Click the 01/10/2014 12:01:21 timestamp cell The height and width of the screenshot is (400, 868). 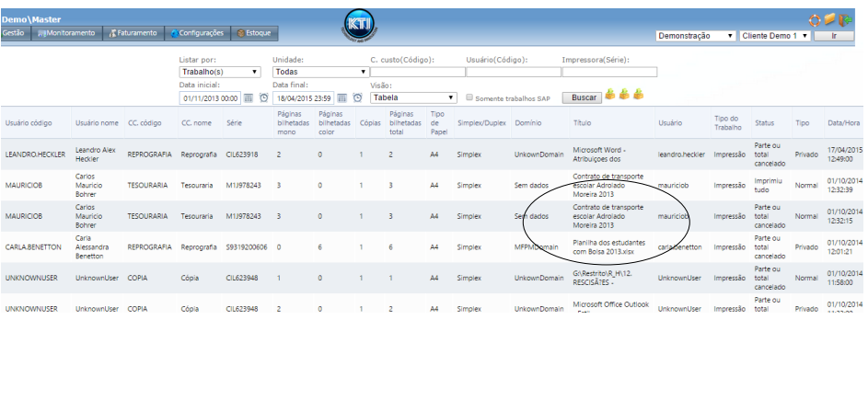845,247
